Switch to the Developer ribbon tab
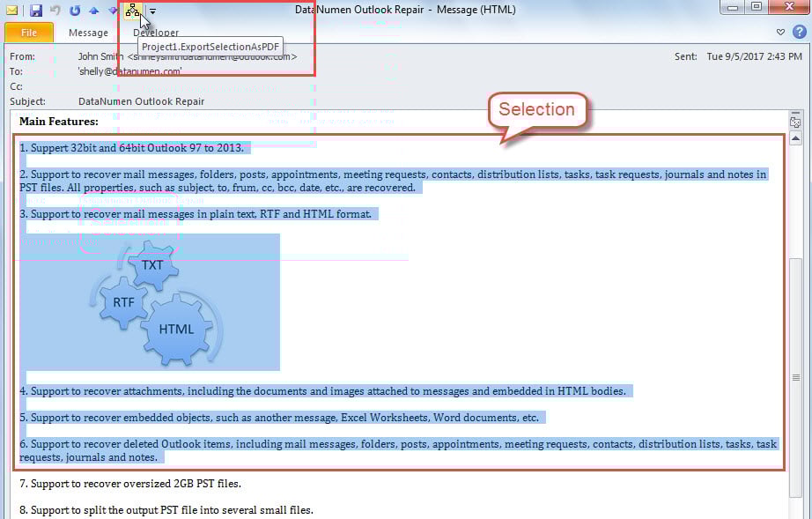This screenshot has height=519, width=812. pos(155,33)
